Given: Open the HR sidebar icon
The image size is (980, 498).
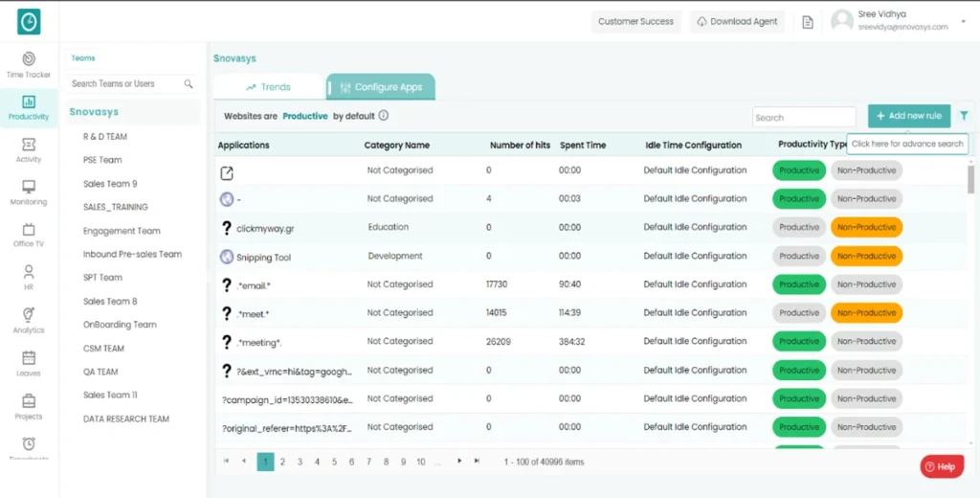Looking at the screenshot, I should click(x=29, y=272).
